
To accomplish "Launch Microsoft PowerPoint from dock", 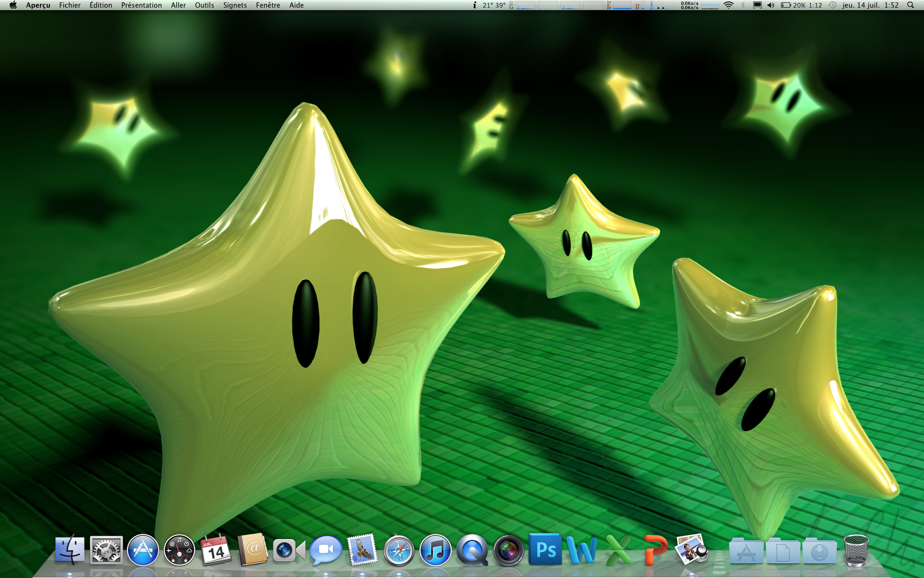I will [x=655, y=550].
